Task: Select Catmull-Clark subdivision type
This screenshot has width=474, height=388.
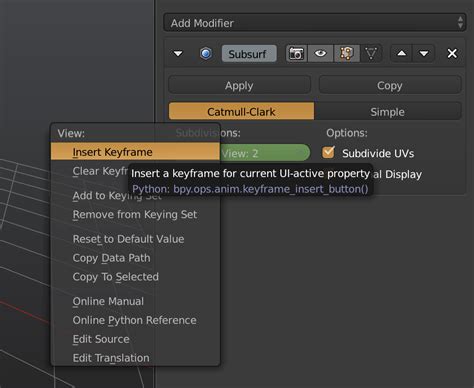Action: coord(241,112)
